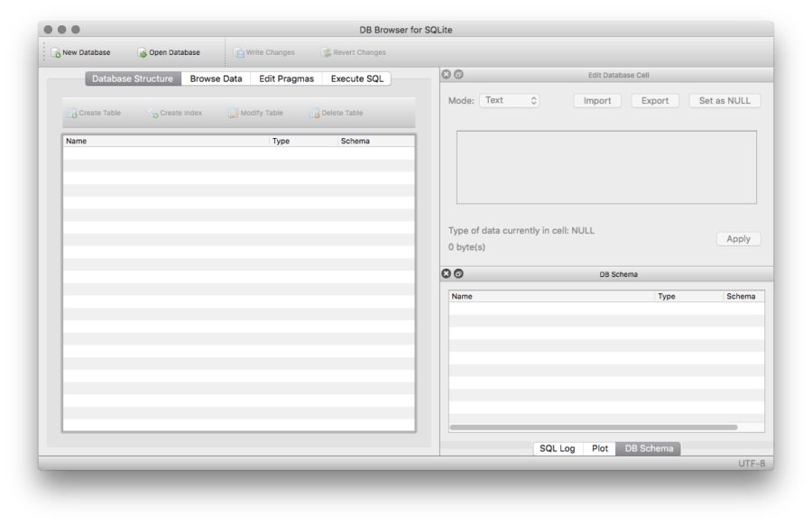Grab the main toolbar drag handle
The image size is (812, 525).
(44, 51)
